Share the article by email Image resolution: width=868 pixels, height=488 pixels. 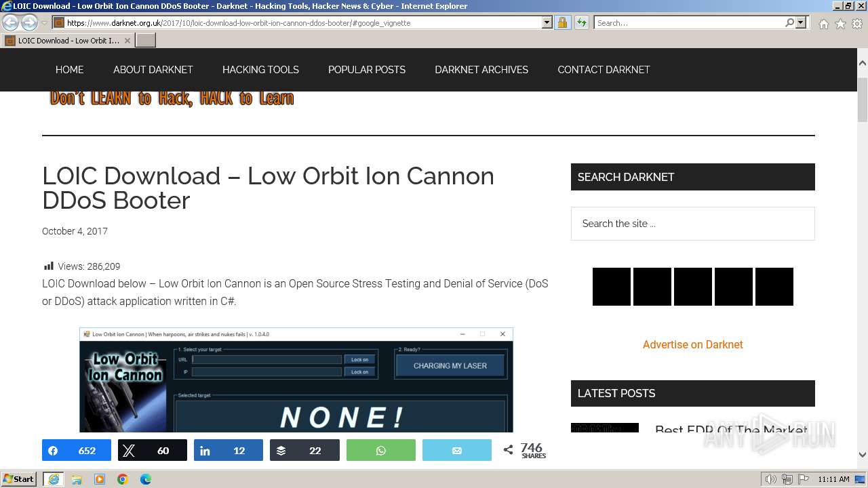point(457,451)
